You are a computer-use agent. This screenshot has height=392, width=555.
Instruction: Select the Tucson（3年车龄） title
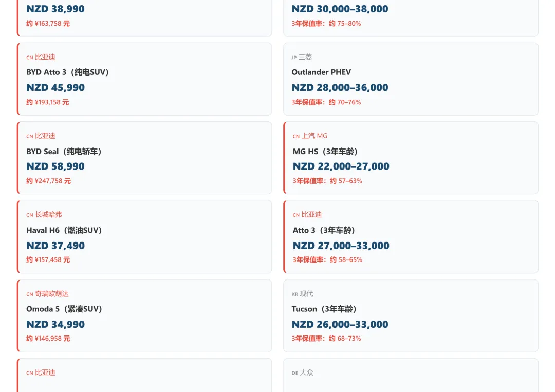point(324,309)
